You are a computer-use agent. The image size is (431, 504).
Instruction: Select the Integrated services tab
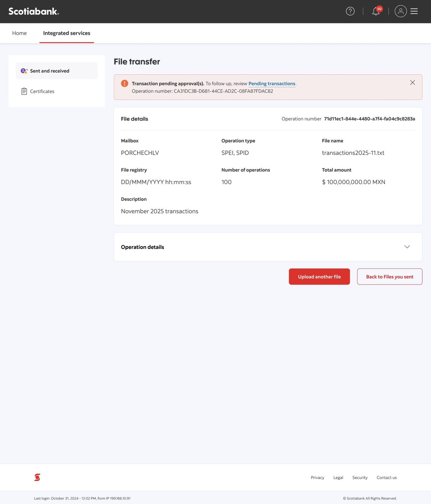(x=67, y=33)
